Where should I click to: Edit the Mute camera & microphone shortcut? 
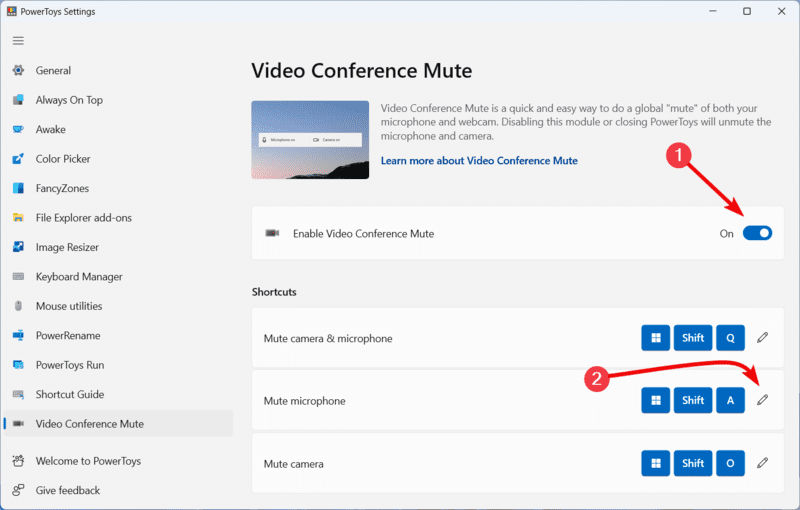click(x=762, y=338)
